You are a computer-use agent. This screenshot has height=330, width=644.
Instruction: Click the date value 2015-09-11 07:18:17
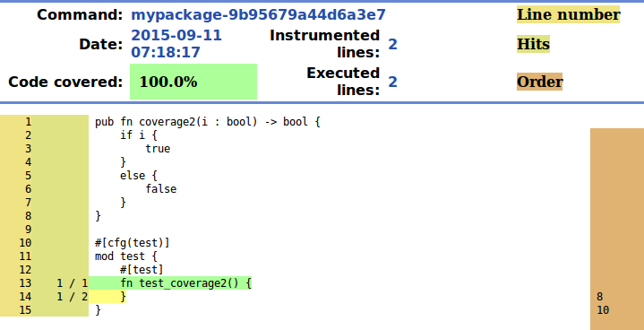(x=176, y=44)
